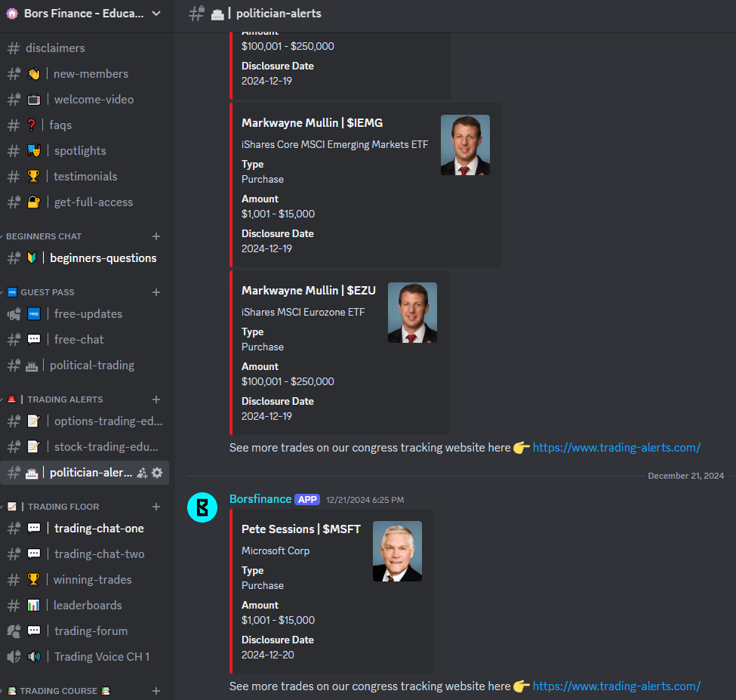The image size is (736, 700).
Task: Collapse the BEGINNERS CHAT category
Action: pyautogui.click(x=43, y=236)
